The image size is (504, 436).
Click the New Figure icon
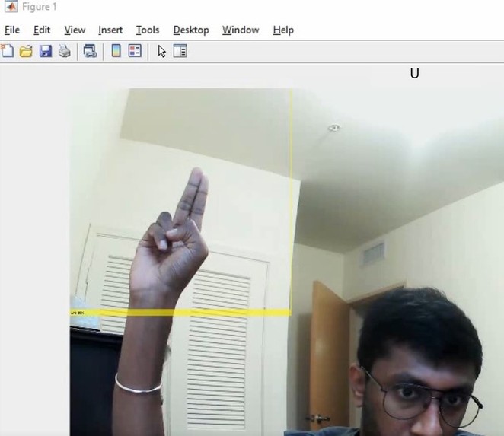click(x=7, y=51)
